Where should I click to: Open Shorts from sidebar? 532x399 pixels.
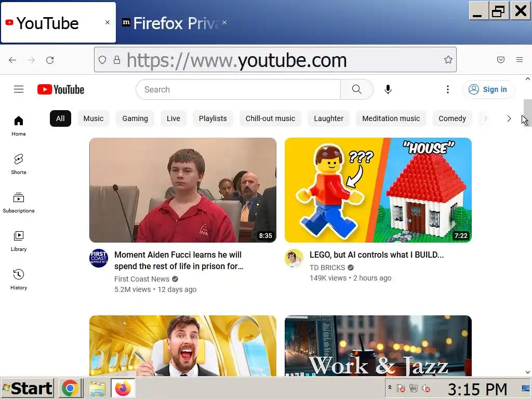pyautogui.click(x=19, y=164)
